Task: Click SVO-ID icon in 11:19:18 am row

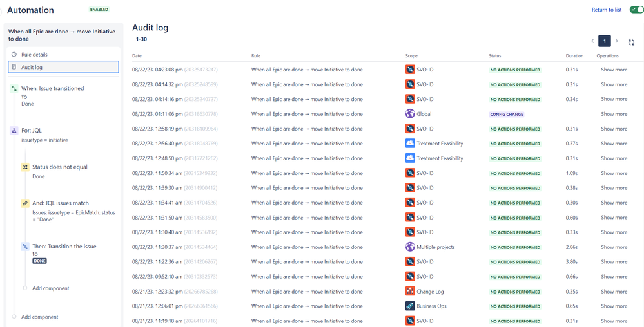Action: tap(410, 321)
